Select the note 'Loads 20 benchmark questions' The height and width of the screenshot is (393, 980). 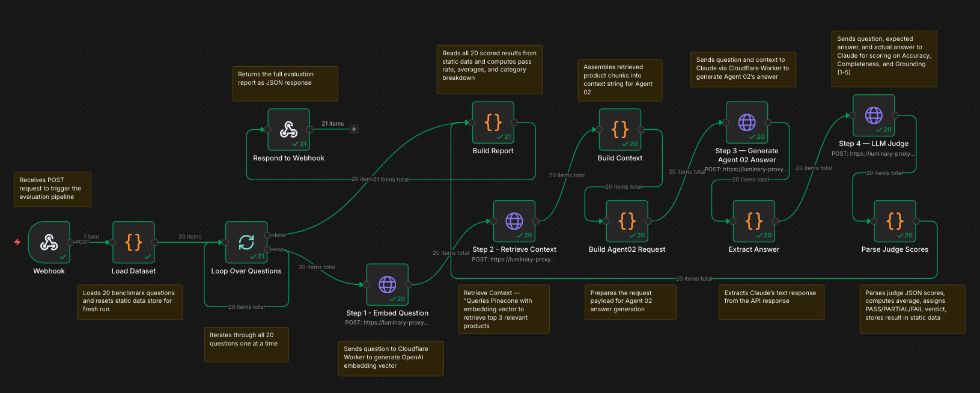[x=130, y=302]
